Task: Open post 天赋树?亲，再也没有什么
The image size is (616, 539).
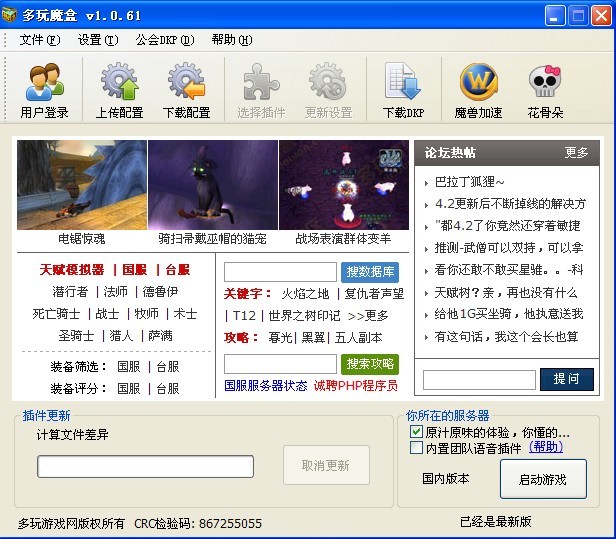Action: pos(506,292)
